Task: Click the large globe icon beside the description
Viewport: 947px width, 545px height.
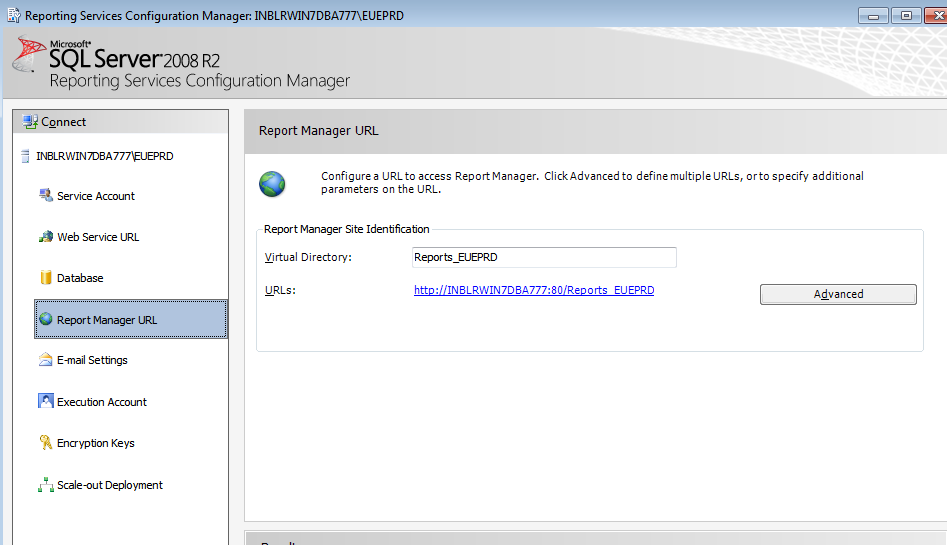Action: click(272, 184)
